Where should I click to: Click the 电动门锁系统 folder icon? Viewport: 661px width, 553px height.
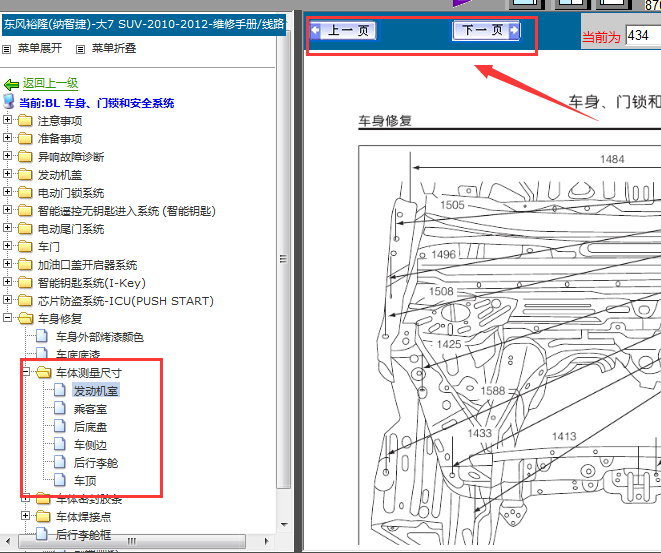click(x=25, y=193)
